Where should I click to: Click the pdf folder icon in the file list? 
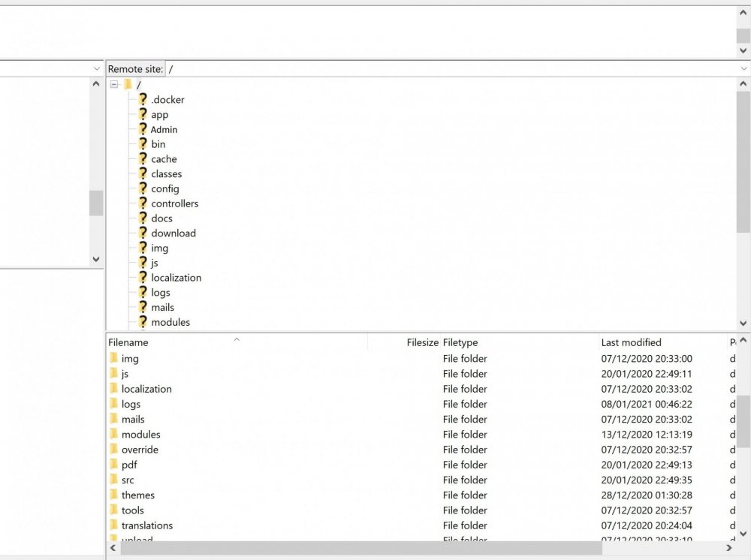coord(113,464)
